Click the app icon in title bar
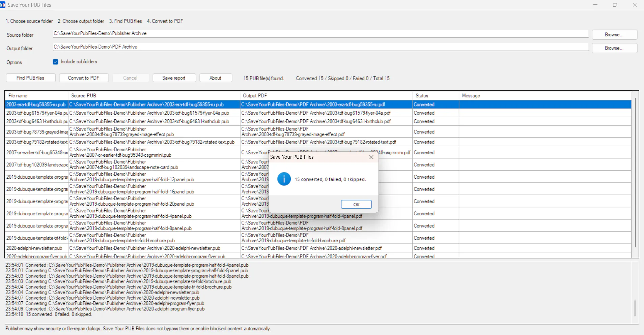Screen dimensions: 644x335 [3, 5]
